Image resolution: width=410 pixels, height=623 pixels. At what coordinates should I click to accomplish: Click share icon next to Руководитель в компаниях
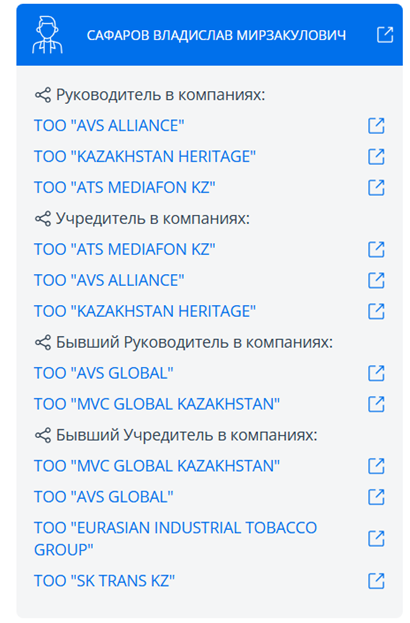[43, 95]
